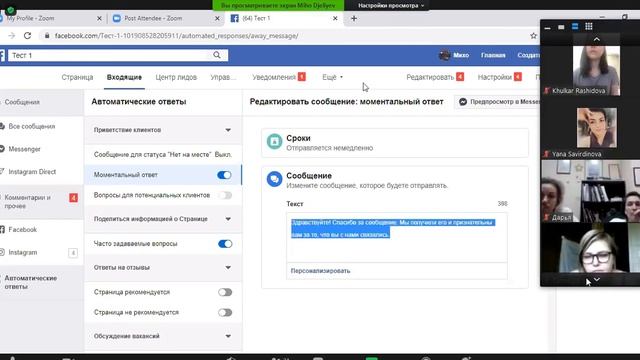Open a new browser tab with plus
Viewport: 640px width, 360px height.
point(354,18)
